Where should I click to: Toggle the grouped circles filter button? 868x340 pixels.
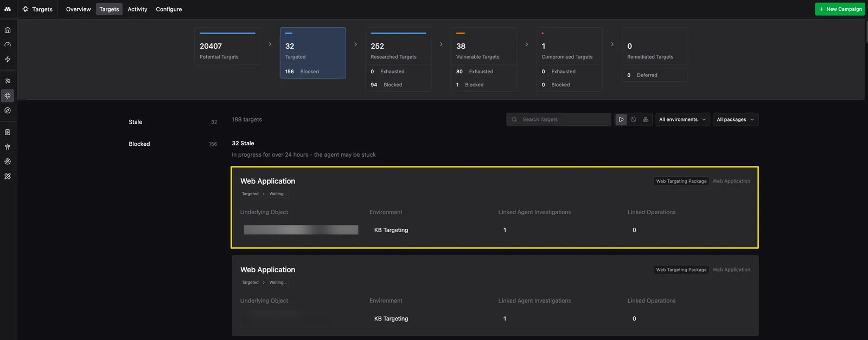pos(646,119)
